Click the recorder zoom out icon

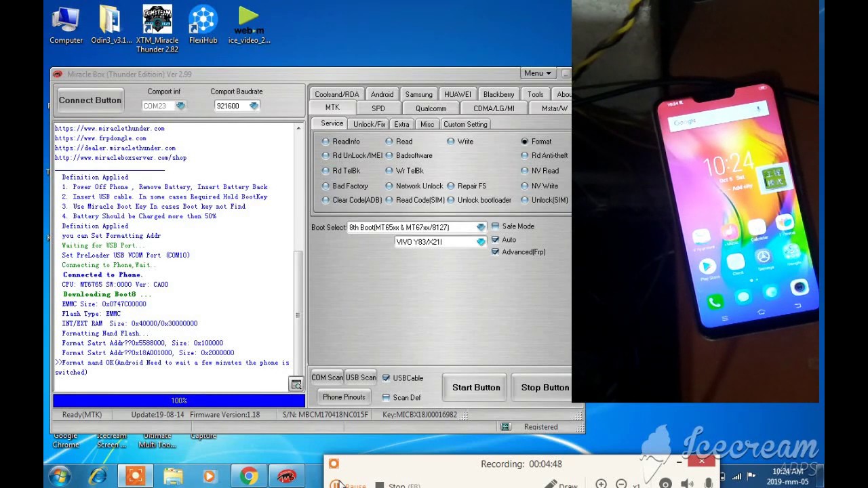click(621, 483)
